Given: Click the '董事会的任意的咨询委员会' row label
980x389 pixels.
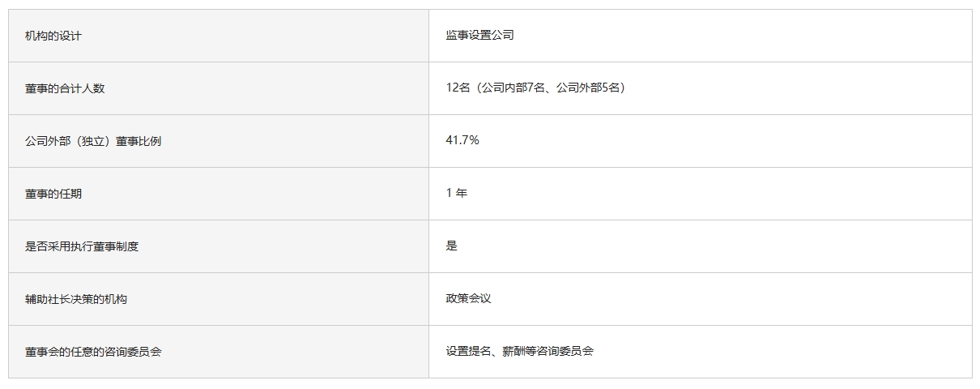Looking at the screenshot, I should click(93, 352).
